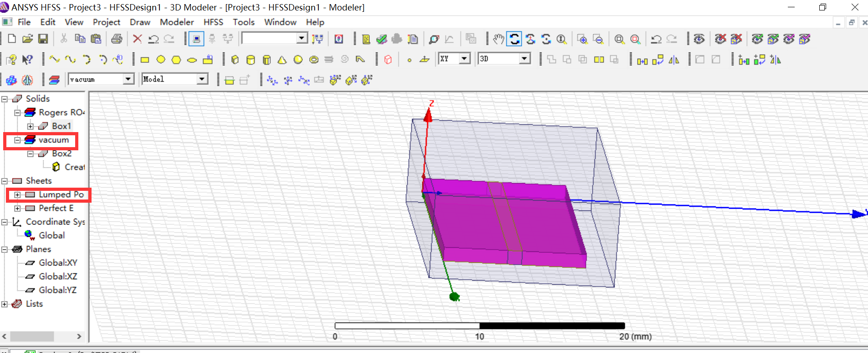Fit selection in view with red magnifier

(635, 39)
